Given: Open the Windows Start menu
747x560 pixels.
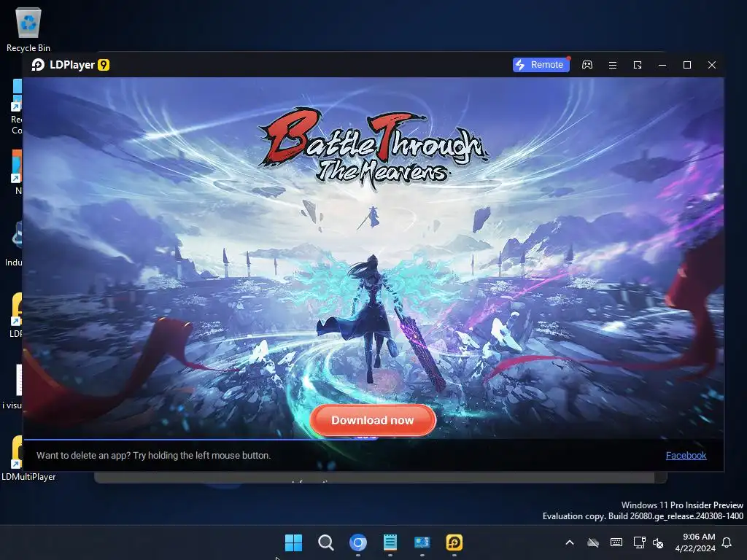Looking at the screenshot, I should [x=293, y=542].
